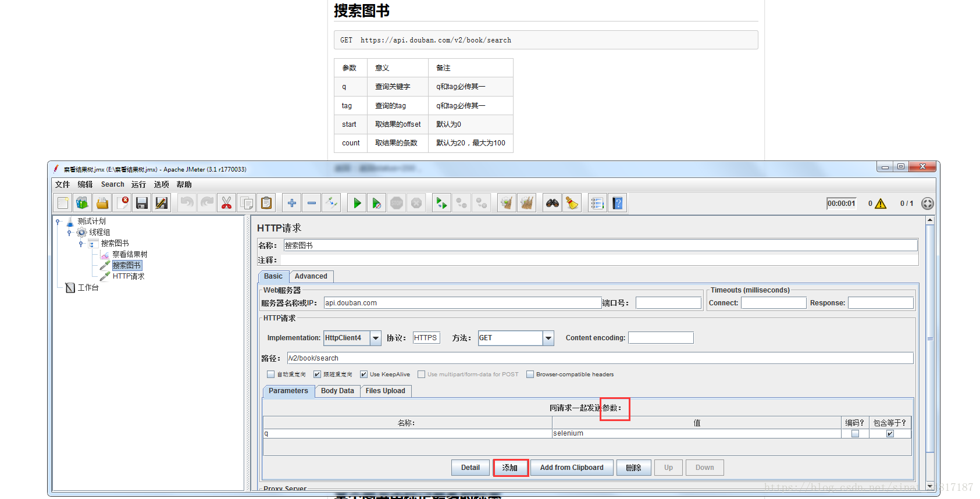Open the 运行 menu
The image size is (980, 499).
click(x=138, y=184)
